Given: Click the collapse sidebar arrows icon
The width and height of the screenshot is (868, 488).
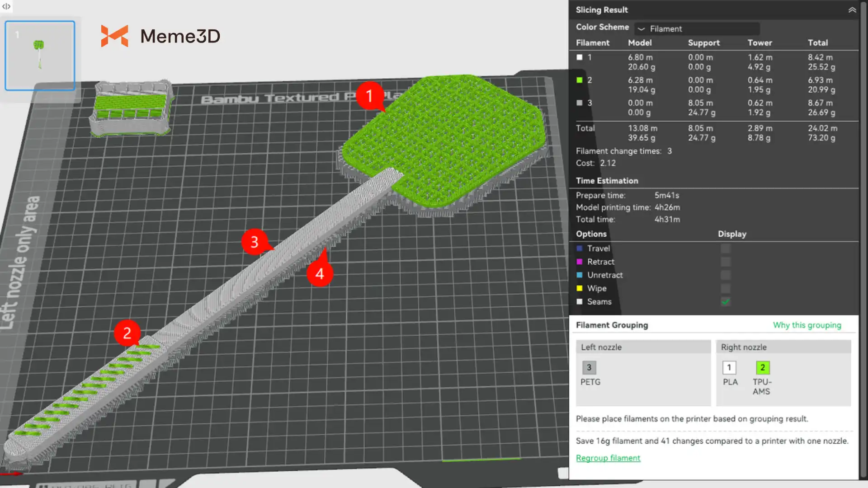Looking at the screenshot, I should point(6,6).
